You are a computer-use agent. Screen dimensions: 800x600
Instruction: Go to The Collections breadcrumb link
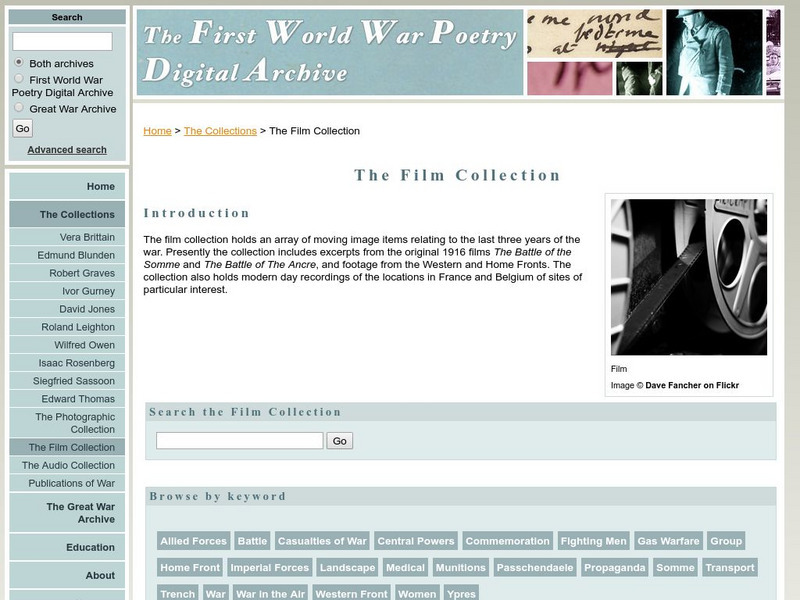tap(220, 131)
